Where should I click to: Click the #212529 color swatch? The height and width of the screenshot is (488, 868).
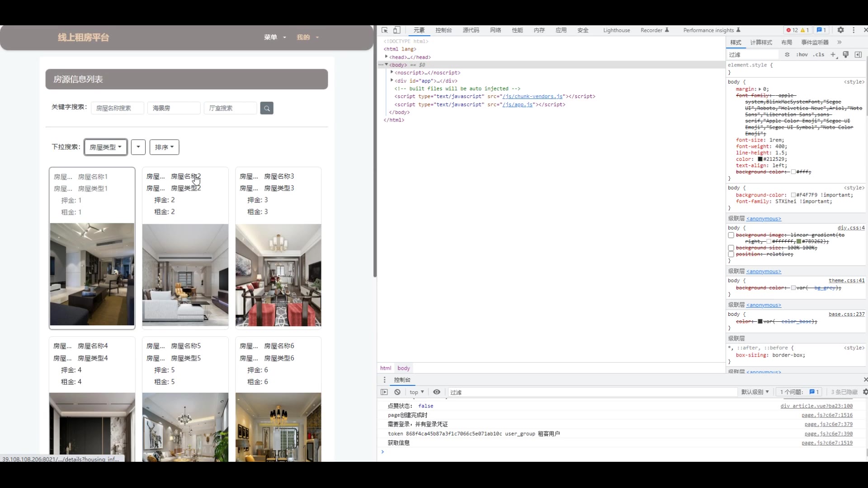pyautogui.click(x=760, y=159)
